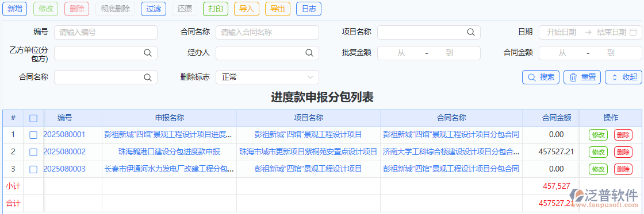644x214 pixels.
Task: Click the top toolbar 删除 button
Action: [77, 9]
